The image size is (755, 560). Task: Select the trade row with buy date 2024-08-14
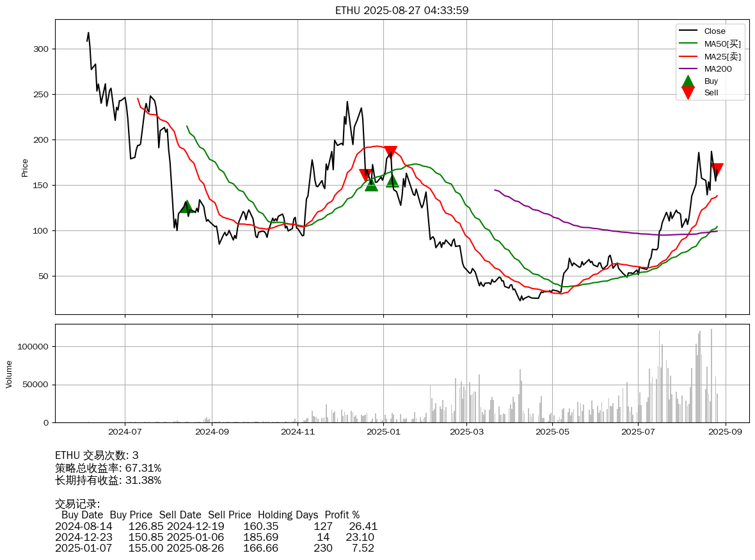pyautogui.click(x=216, y=526)
